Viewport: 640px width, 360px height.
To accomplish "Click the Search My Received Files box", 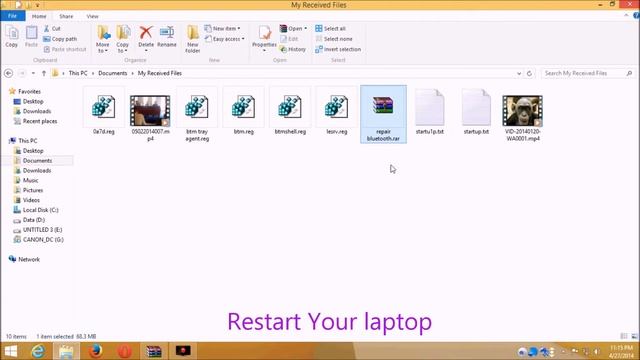I will click(587, 73).
